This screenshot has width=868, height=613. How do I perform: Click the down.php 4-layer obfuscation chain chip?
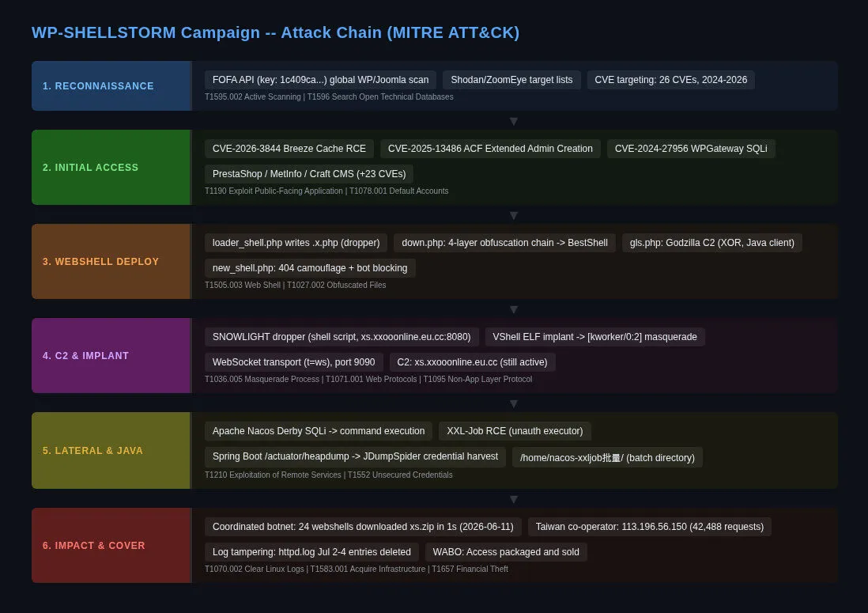[x=505, y=243]
